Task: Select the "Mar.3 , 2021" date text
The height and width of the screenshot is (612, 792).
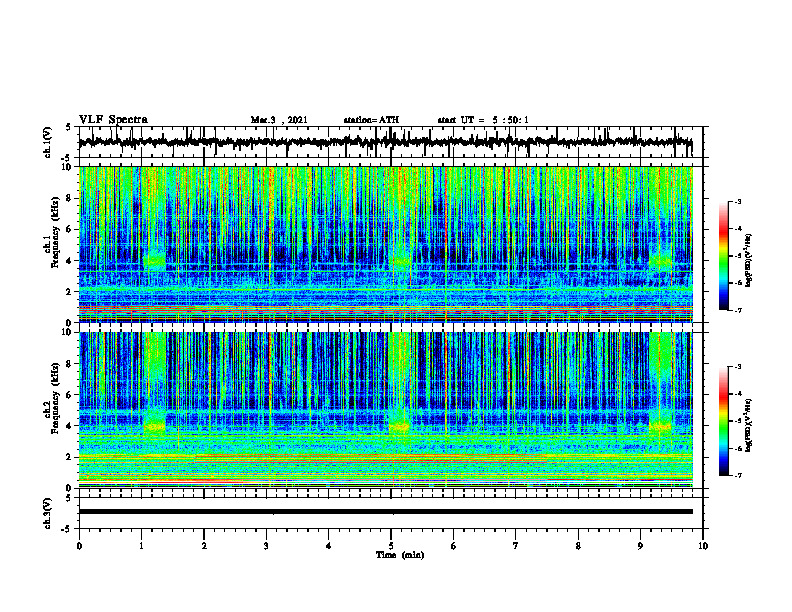Action: point(279,120)
